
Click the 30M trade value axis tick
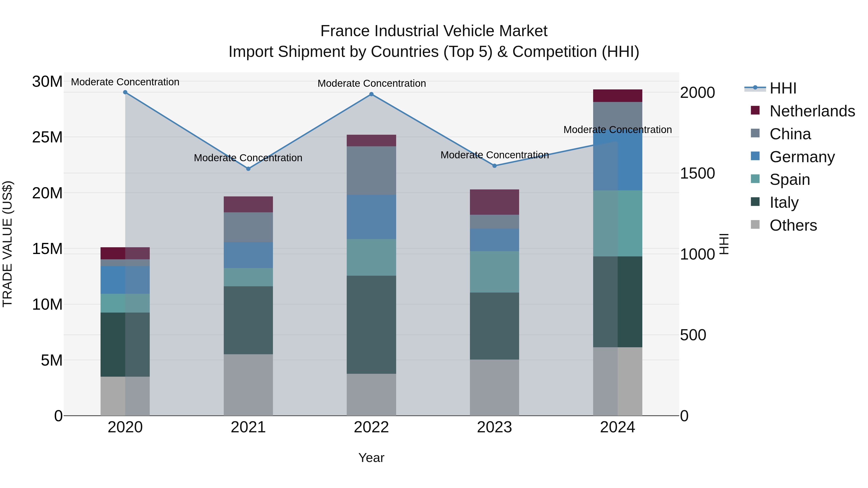(x=47, y=81)
